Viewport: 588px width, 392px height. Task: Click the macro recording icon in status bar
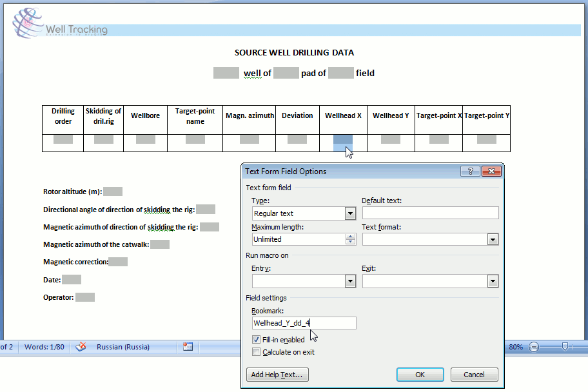point(188,347)
